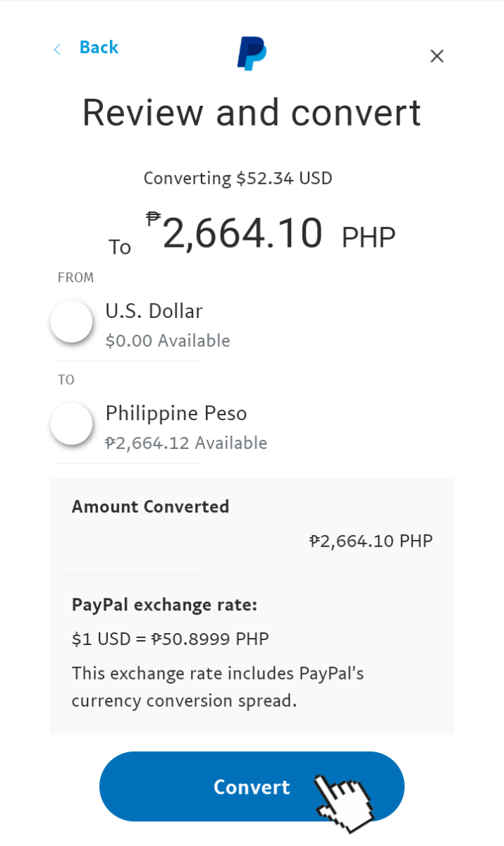
Task: Click the Review and convert heading
Action: (252, 113)
